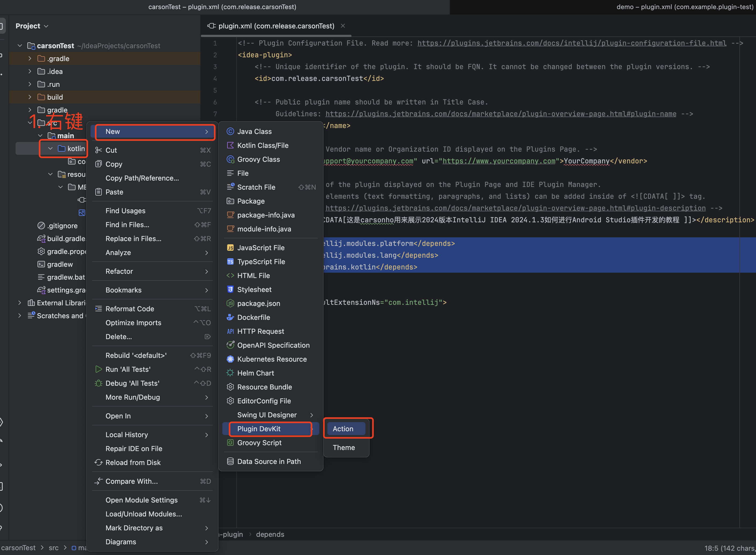Click the www.yourcompany.com URL
This screenshot has height=555, width=756.
tap(499, 161)
